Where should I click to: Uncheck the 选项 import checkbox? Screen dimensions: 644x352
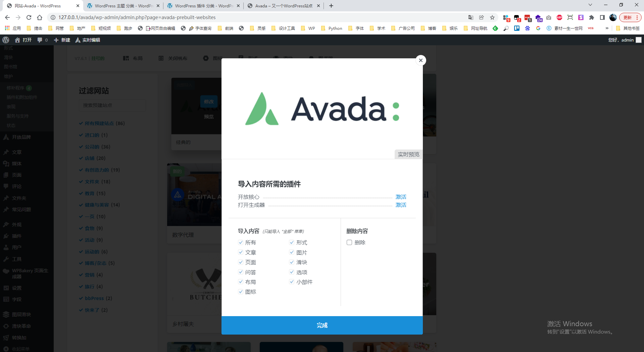pyautogui.click(x=292, y=272)
